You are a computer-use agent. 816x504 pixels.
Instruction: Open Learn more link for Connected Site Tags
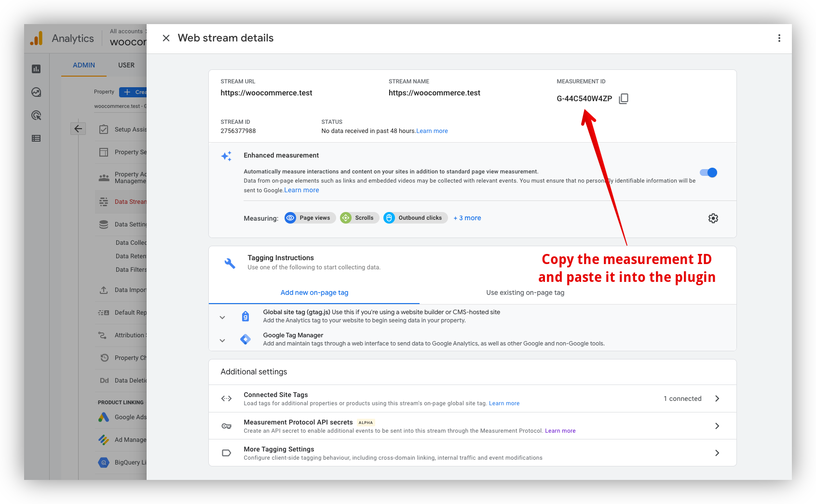(504, 404)
